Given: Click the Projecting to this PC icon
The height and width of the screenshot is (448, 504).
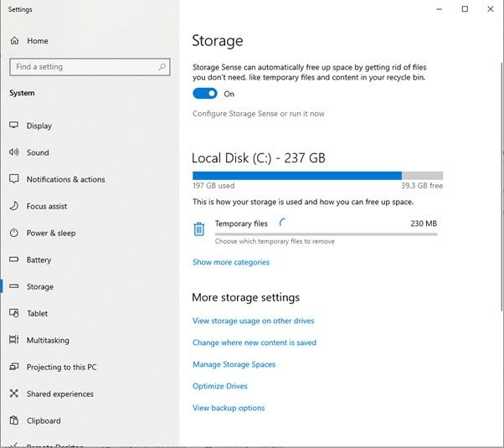Looking at the screenshot, I should [14, 367].
